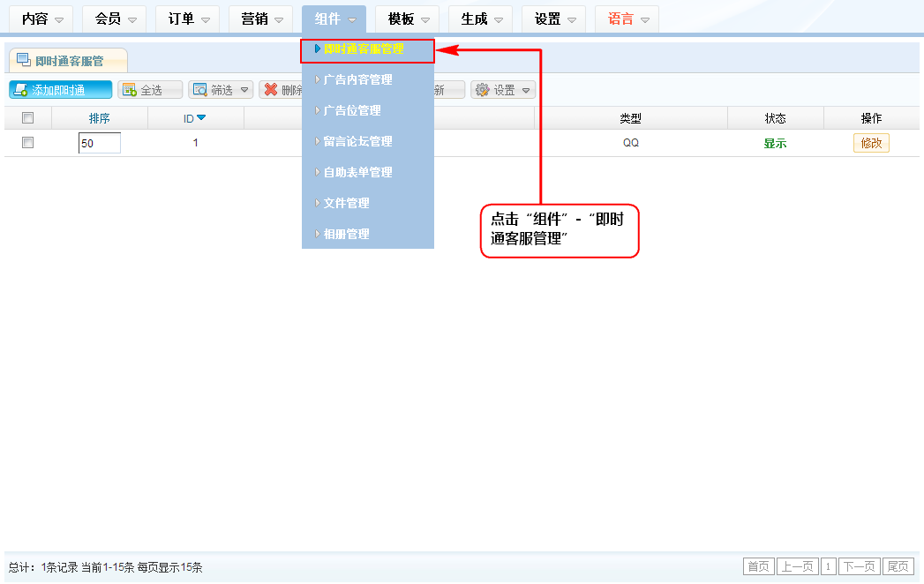
Task: Select 广告内容管理 from the menu
Action: (357, 80)
